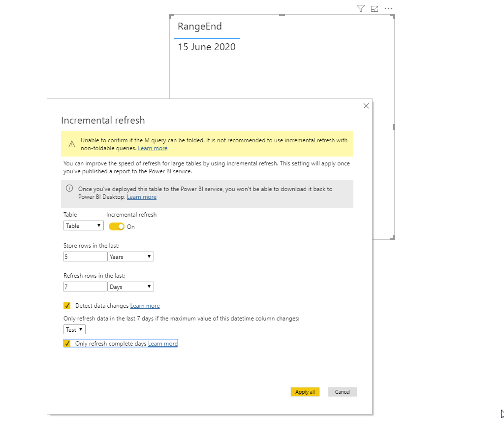Open Learn more link about downloading to Desktop
The height and width of the screenshot is (448, 504).
tap(142, 197)
